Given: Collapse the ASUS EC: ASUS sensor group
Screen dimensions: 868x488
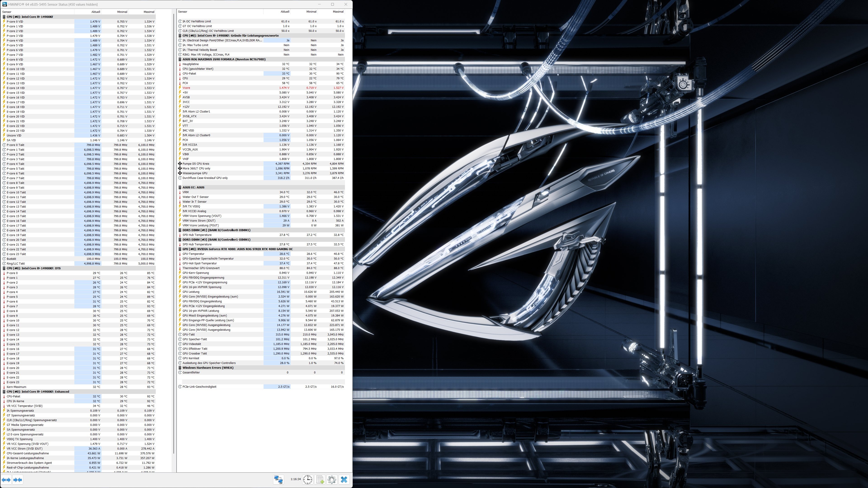Looking at the screenshot, I should click(x=193, y=187).
